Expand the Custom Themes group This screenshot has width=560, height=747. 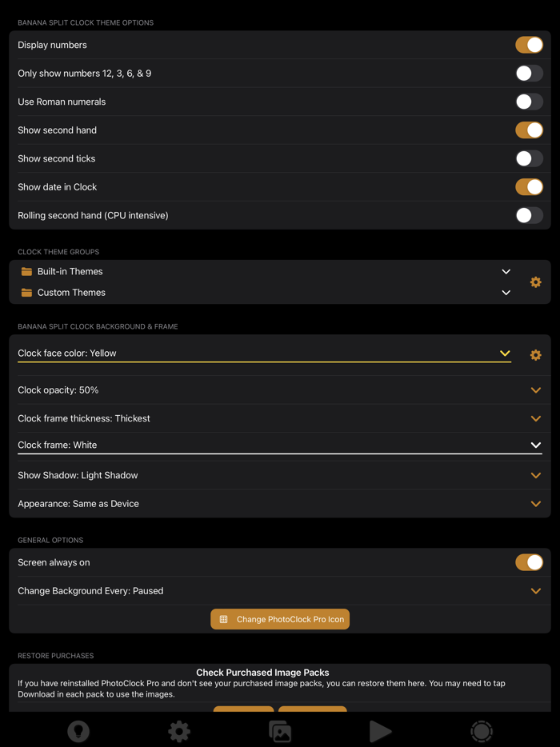tap(506, 292)
